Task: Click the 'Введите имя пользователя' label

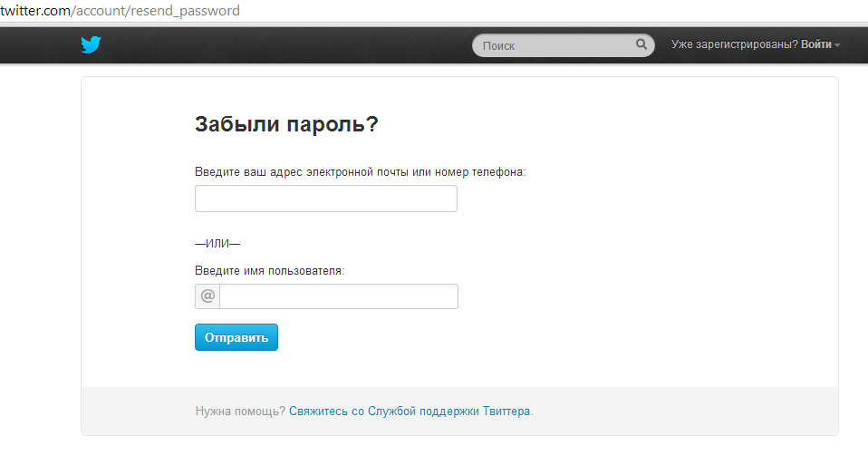Action: 269,270
